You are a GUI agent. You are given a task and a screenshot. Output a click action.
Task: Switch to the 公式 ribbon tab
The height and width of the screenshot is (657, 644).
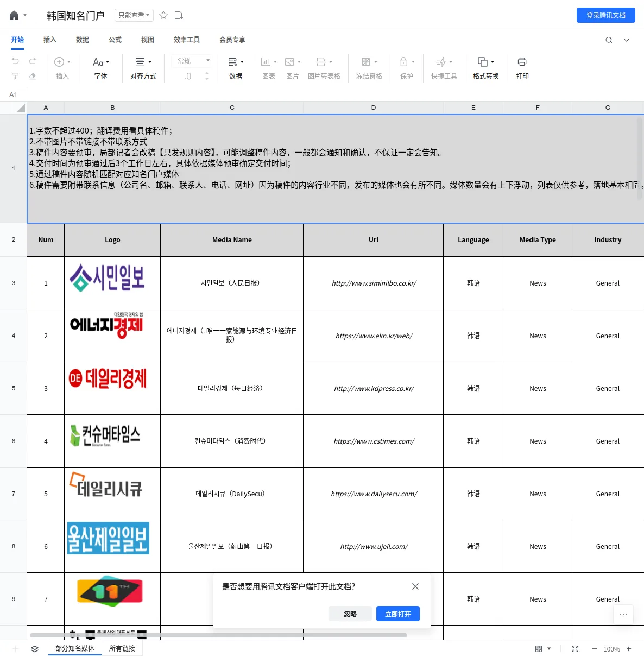click(115, 40)
